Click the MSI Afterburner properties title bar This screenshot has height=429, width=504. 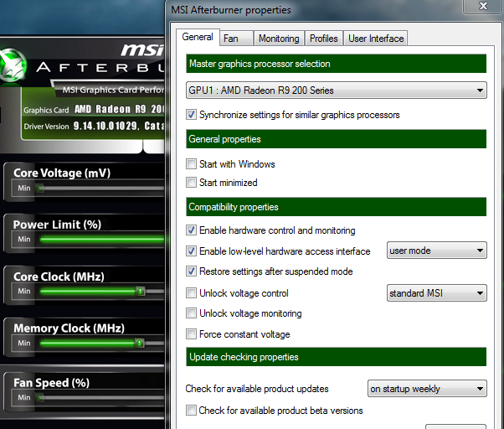click(x=315, y=10)
